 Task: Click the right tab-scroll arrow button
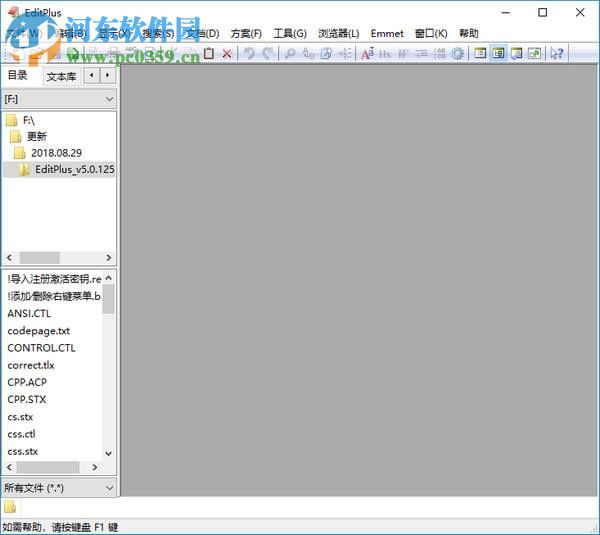point(108,75)
